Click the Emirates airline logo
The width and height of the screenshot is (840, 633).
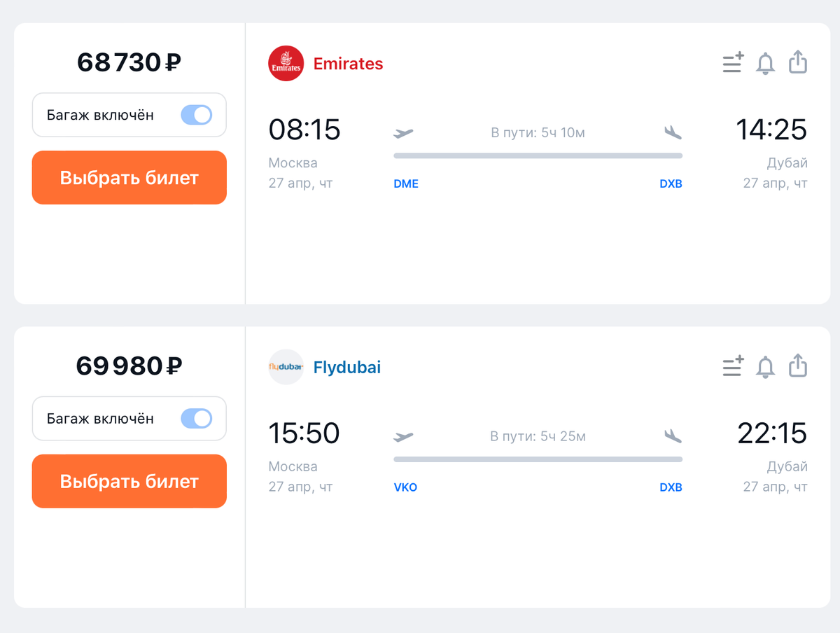286,64
